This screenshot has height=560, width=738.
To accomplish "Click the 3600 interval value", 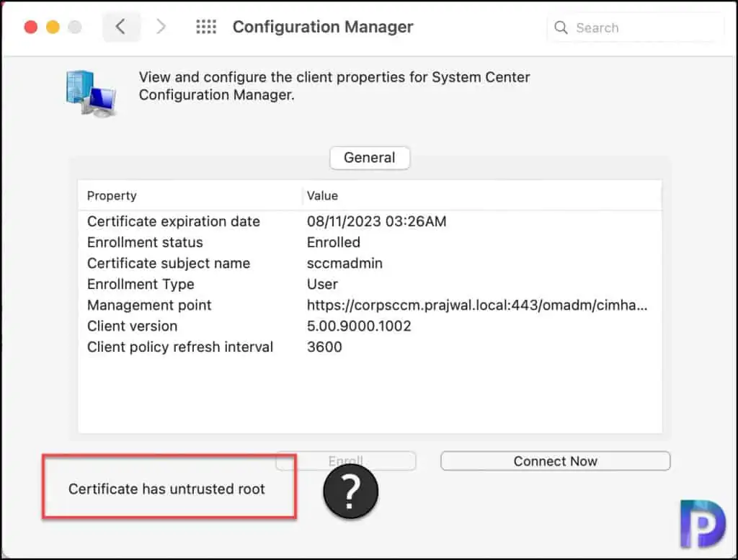I will (324, 347).
